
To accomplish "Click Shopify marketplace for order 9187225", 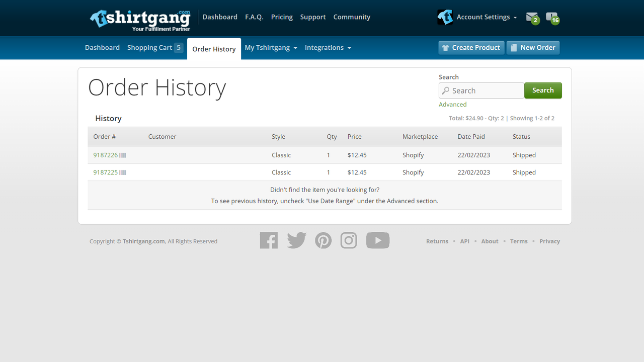I will (x=413, y=172).
